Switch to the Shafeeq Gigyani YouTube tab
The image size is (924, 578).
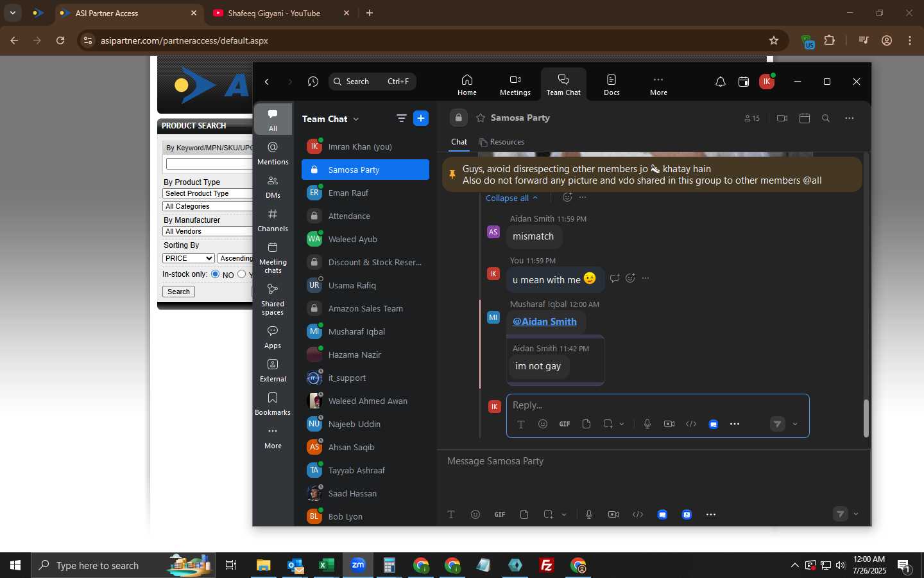pyautogui.click(x=281, y=13)
